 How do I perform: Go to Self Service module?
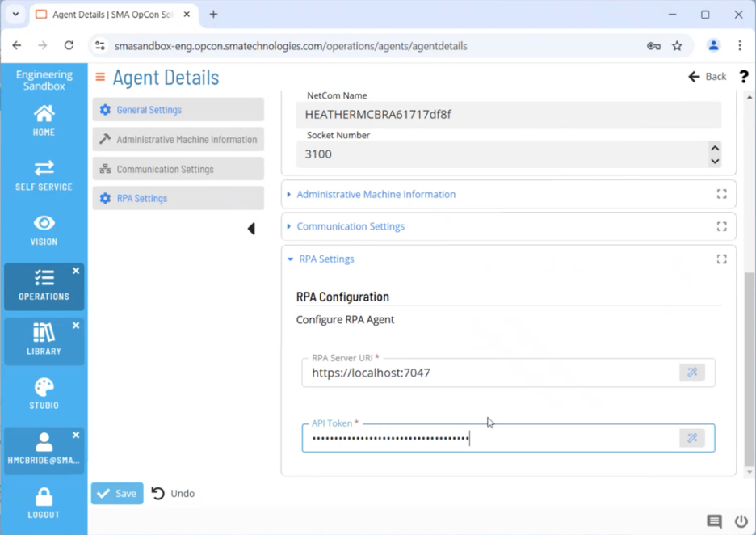tap(44, 175)
